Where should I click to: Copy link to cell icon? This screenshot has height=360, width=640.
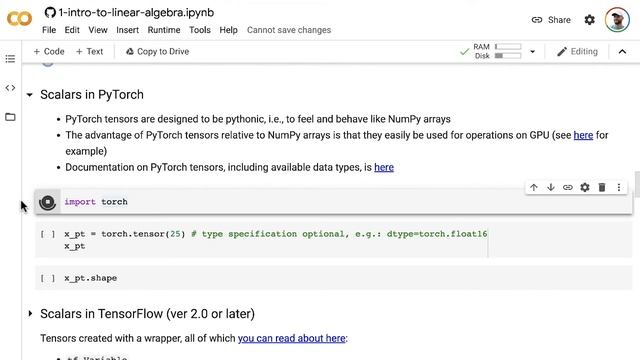click(x=568, y=187)
